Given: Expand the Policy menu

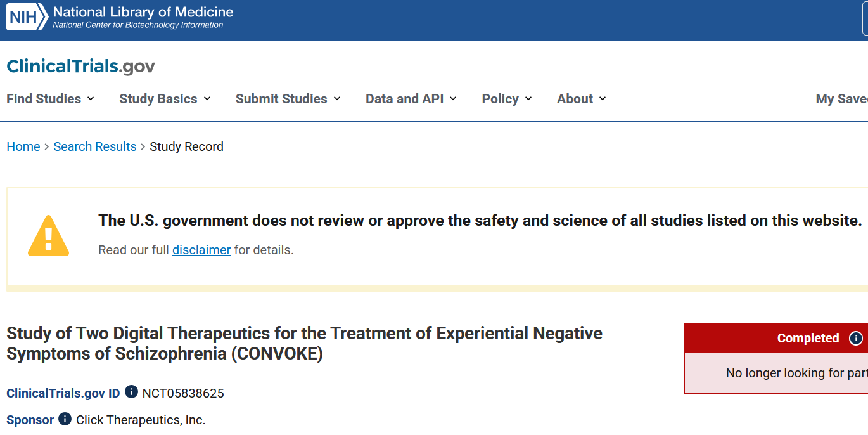Looking at the screenshot, I should [507, 99].
